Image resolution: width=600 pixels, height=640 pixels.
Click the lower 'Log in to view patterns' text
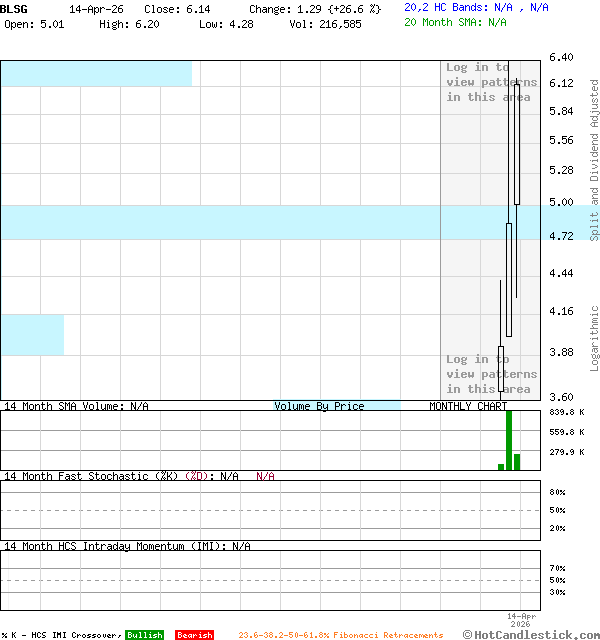tap(491, 374)
